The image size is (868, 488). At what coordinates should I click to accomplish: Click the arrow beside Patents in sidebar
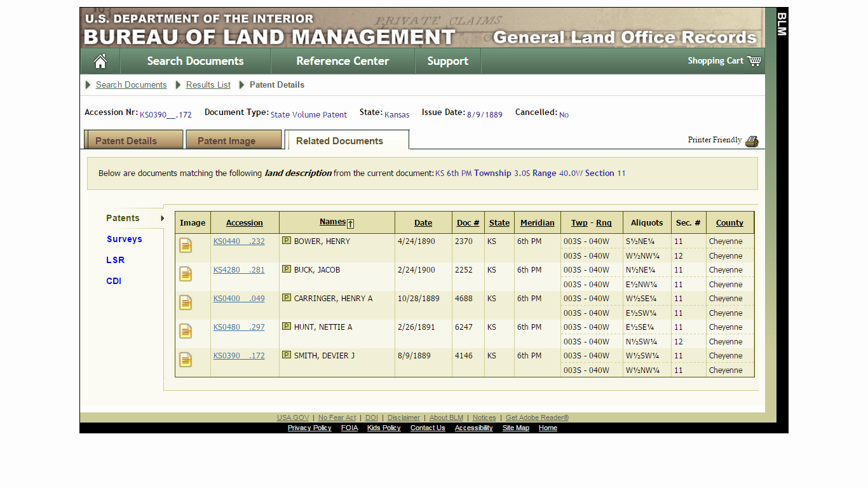[162, 217]
